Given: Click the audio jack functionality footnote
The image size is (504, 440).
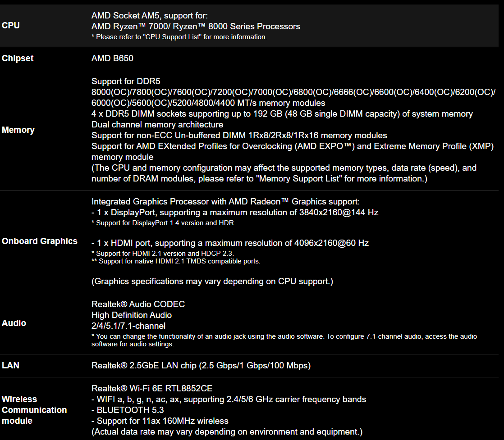Looking at the screenshot, I should click(284, 336).
